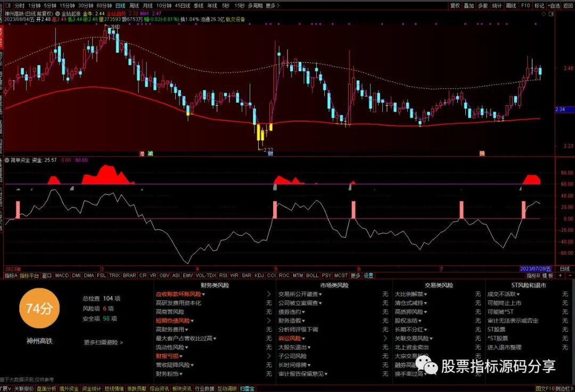The image size is (575, 392).
Task: Click the 减 marker below the price chart
Action: [x=150, y=154]
